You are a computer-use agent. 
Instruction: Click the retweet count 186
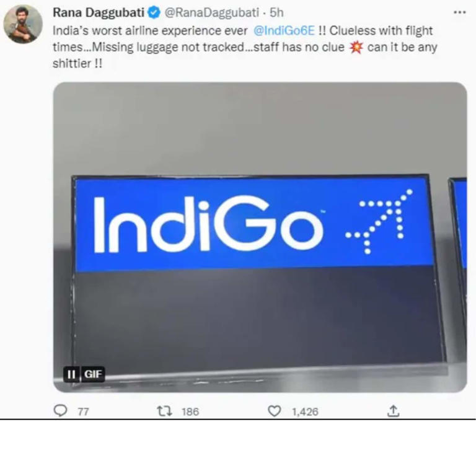point(190,412)
